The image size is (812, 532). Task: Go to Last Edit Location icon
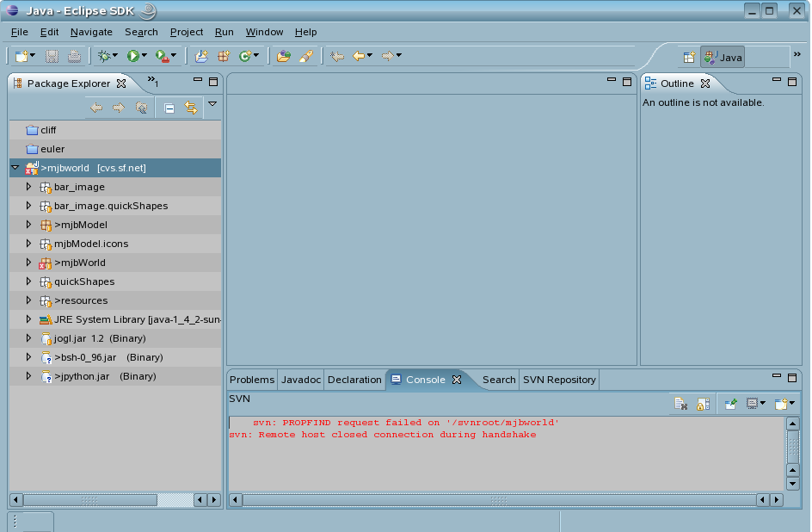point(337,56)
